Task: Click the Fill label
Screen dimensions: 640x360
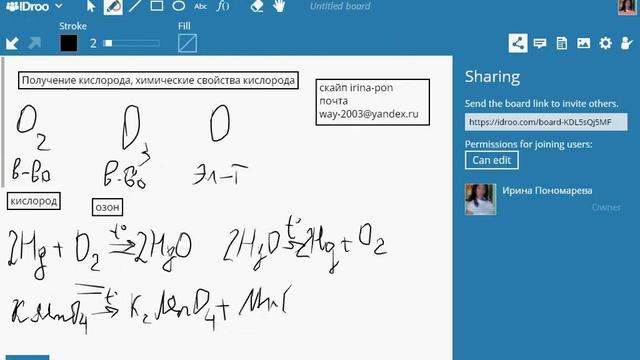Action: (x=184, y=26)
